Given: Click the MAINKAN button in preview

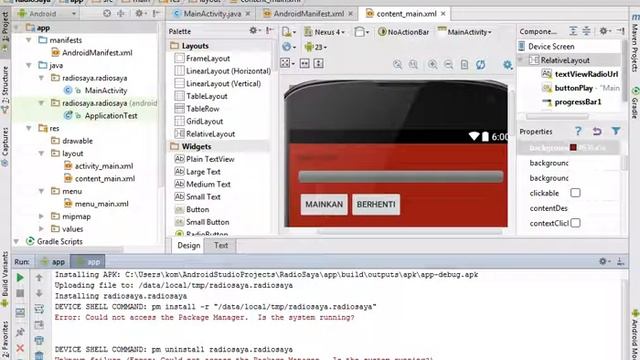Looking at the screenshot, I should 324,204.
